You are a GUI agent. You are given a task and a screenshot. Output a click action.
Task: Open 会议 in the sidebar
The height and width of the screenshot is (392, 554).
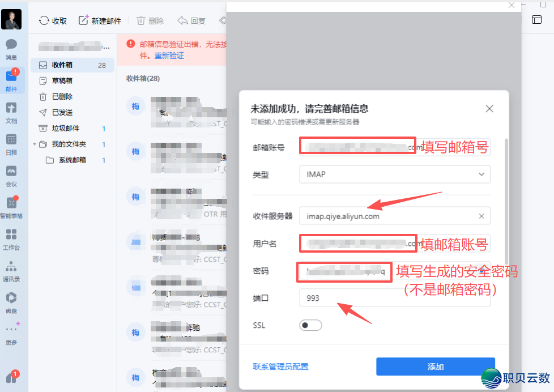tap(12, 174)
